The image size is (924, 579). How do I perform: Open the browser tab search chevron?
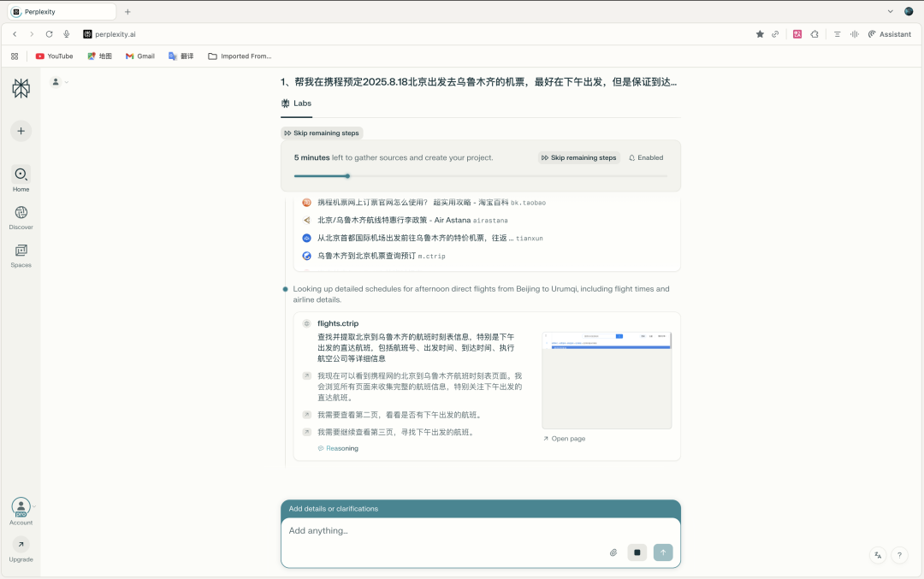pyautogui.click(x=890, y=11)
